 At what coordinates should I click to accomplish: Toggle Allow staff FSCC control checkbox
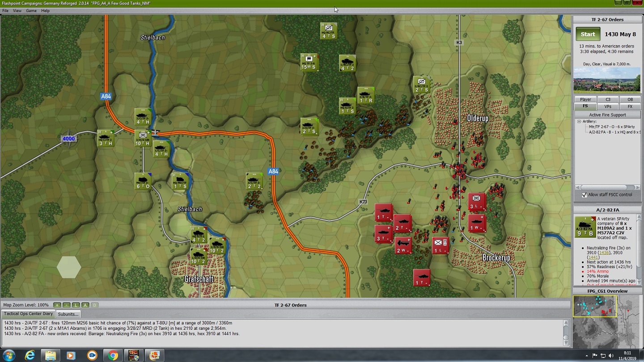(584, 195)
